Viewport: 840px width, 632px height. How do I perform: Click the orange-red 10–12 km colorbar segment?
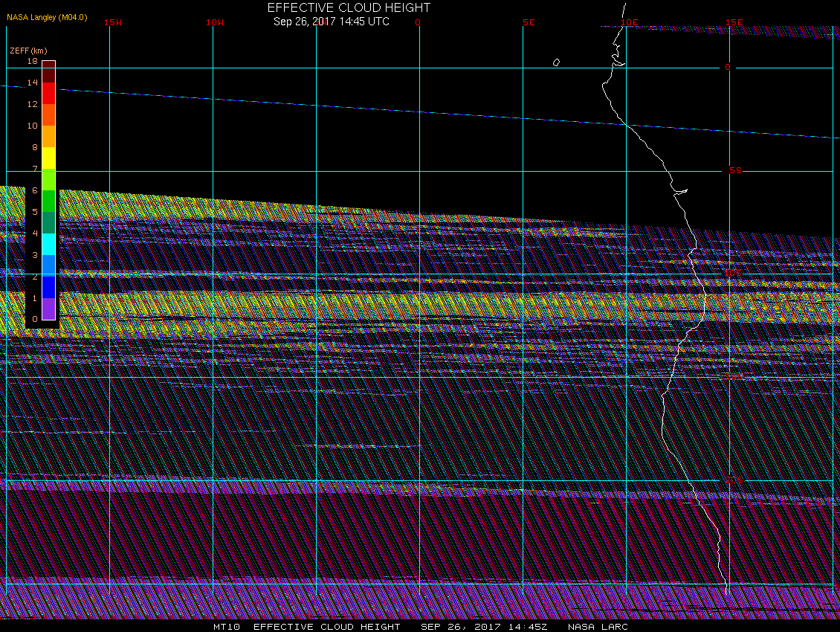point(49,115)
